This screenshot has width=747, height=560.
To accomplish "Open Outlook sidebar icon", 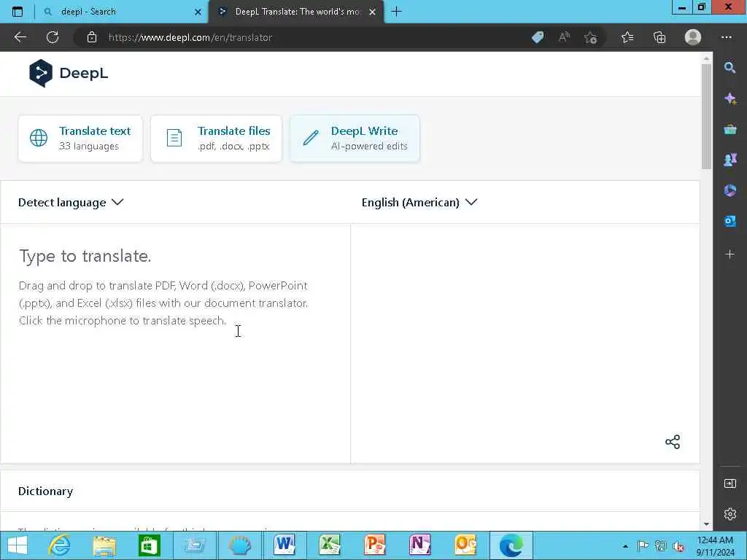I will [x=729, y=222].
